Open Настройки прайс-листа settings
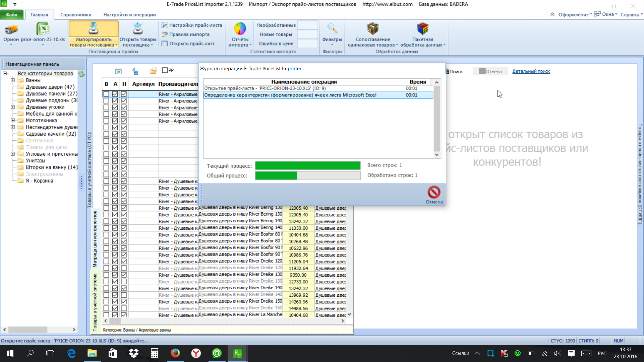644x362 pixels. pyautogui.click(x=192, y=25)
